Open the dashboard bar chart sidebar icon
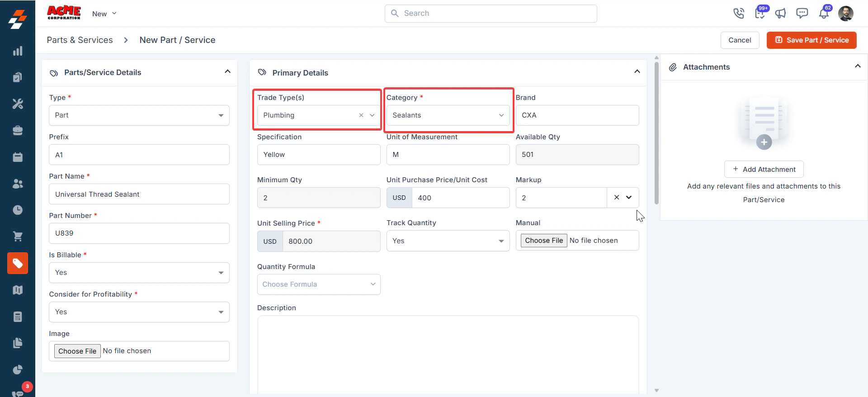 [18, 51]
